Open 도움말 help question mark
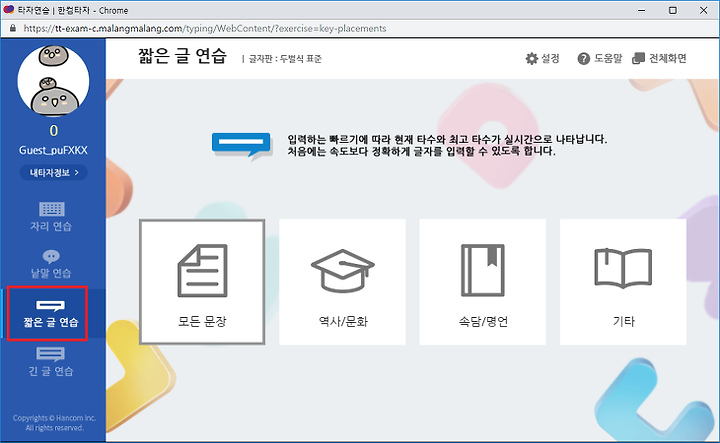This screenshot has width=720, height=443. point(600,58)
